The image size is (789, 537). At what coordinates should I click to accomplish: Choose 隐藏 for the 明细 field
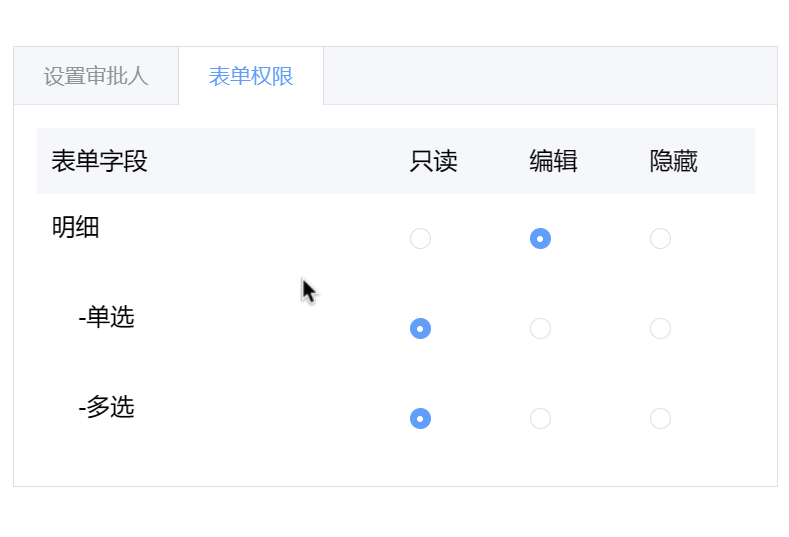point(660,239)
